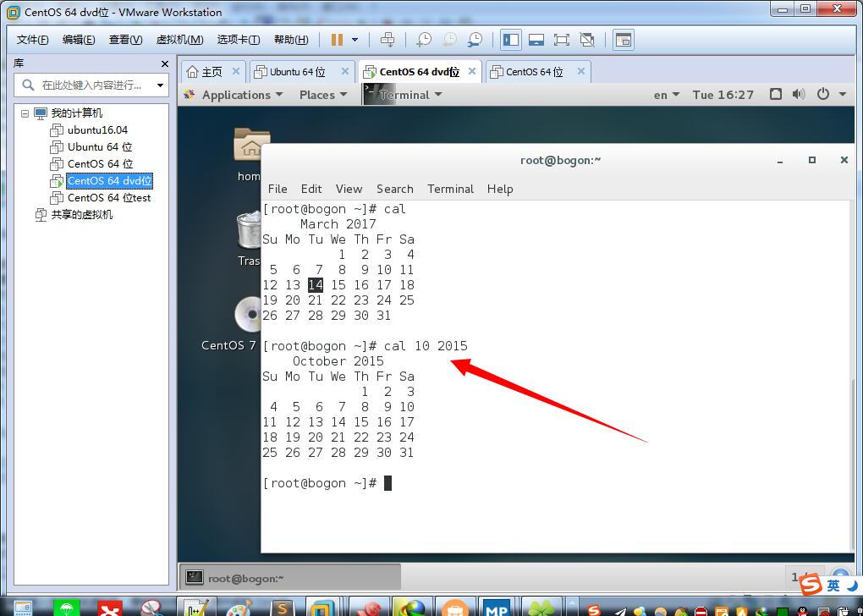The height and width of the screenshot is (616, 863).
Task: Toggle Sogou input language 英 indicator
Action: [x=834, y=586]
